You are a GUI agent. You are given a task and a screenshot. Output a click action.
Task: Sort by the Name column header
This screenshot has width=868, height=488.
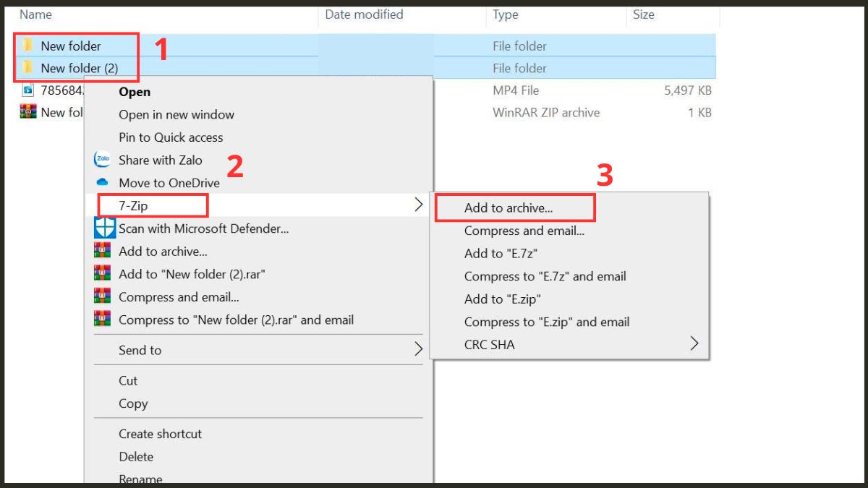tap(35, 14)
